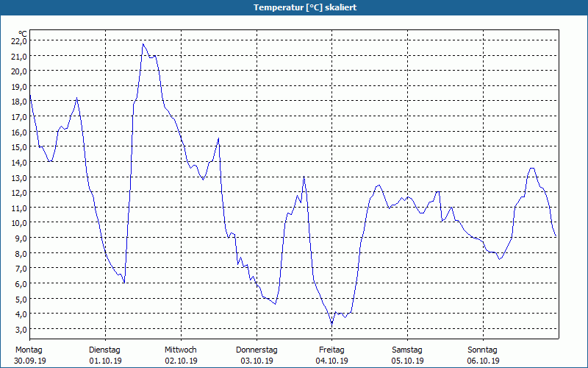The width and height of the screenshot is (588, 368).
Task: Click the °C unit label
Action: [x=23, y=34]
